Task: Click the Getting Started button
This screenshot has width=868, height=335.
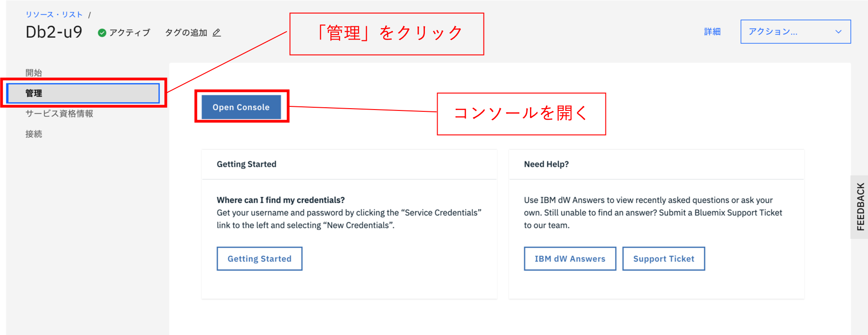Action: (x=259, y=258)
